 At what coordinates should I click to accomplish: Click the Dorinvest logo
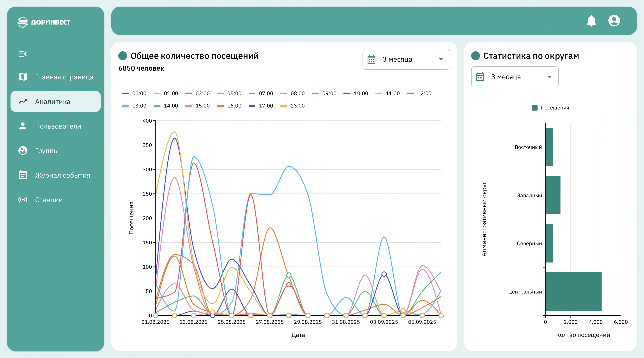point(44,22)
